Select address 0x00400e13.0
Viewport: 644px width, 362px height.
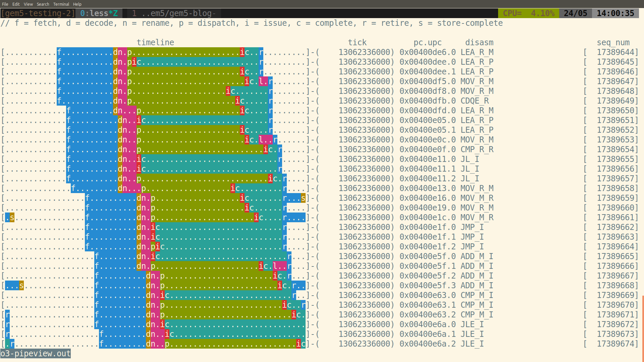(x=428, y=188)
